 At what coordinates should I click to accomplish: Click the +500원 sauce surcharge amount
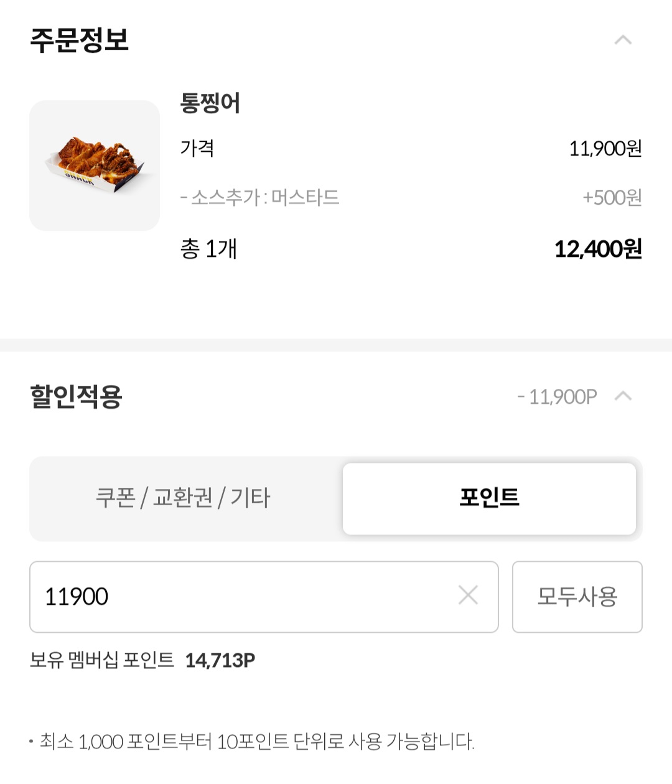[x=612, y=198]
